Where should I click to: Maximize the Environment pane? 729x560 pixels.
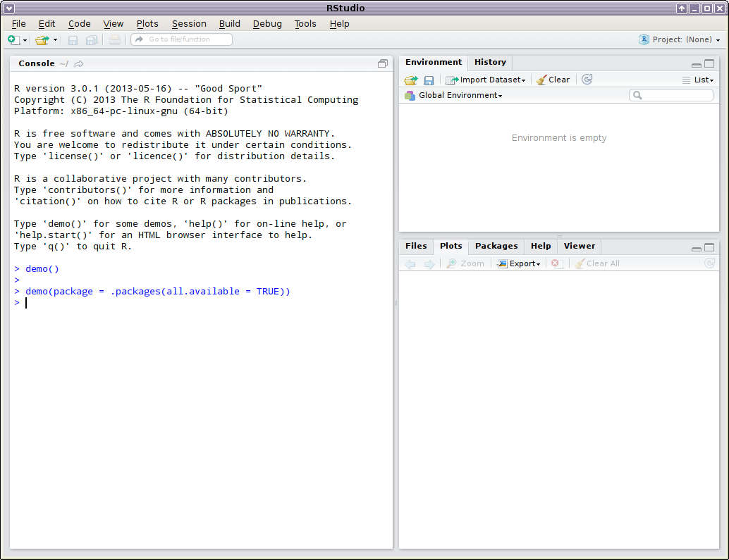[x=709, y=63]
